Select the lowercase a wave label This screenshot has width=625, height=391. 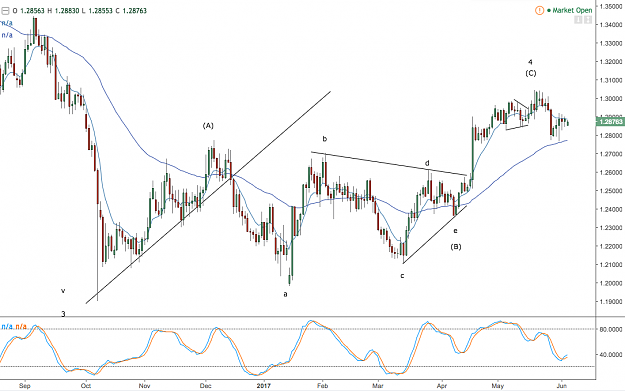(285, 295)
